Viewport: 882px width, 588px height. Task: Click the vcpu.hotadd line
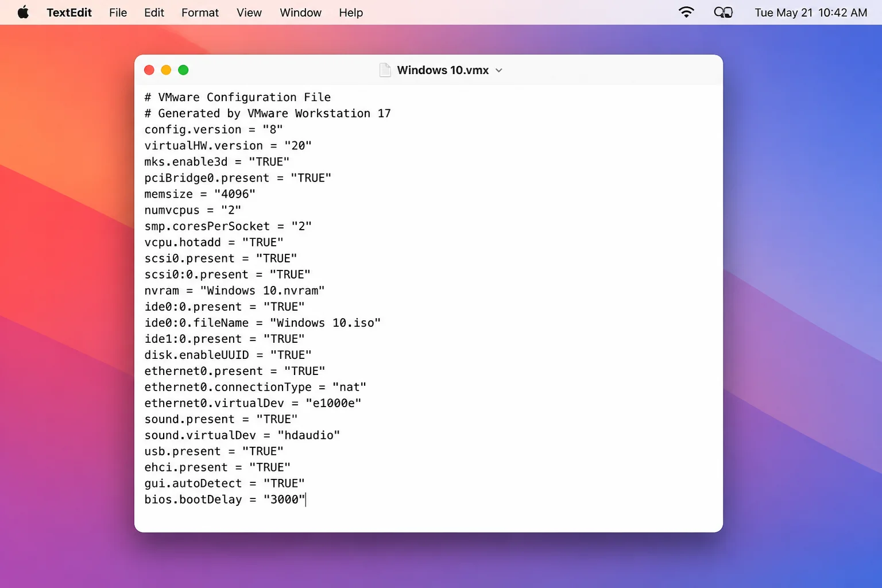214,242
